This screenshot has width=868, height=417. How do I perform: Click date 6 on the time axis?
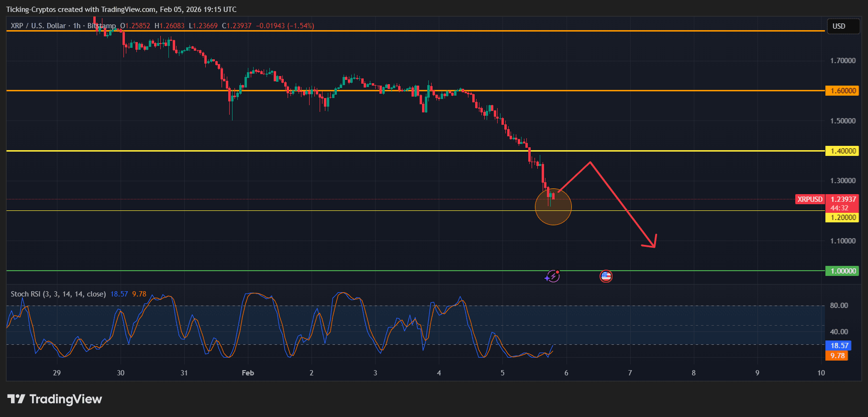coord(566,373)
